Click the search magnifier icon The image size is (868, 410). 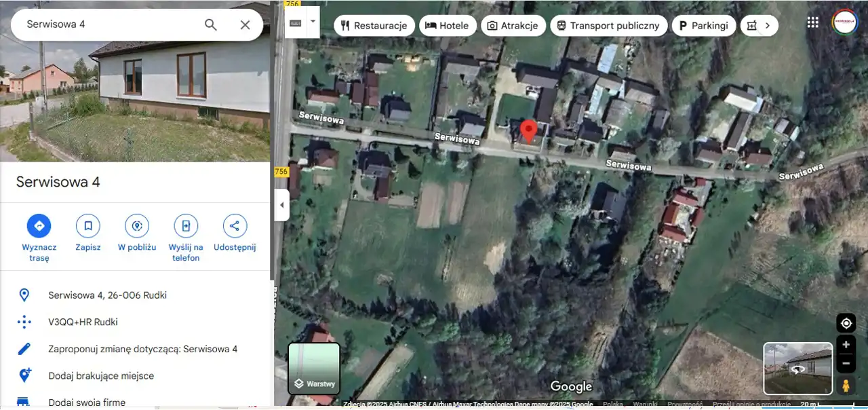[x=211, y=25]
